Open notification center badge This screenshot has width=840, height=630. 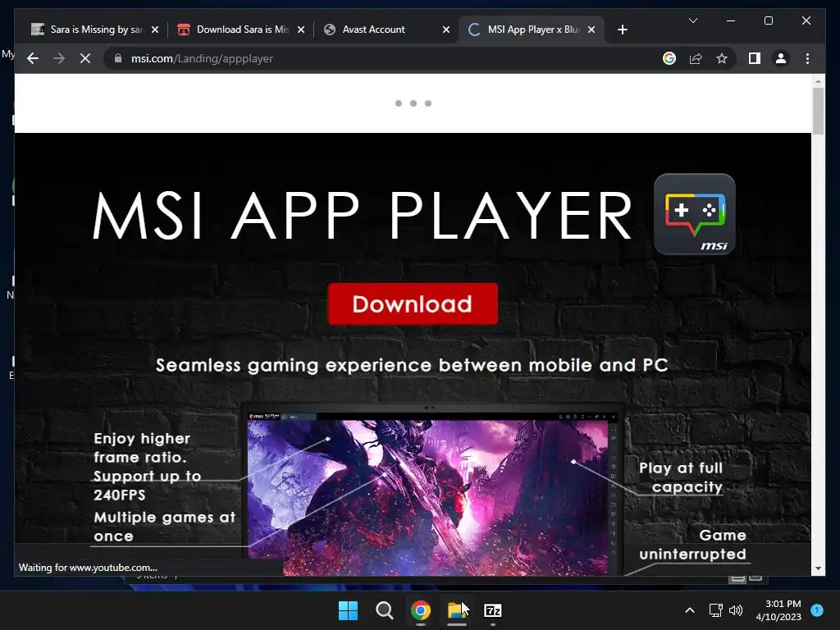pos(817,610)
